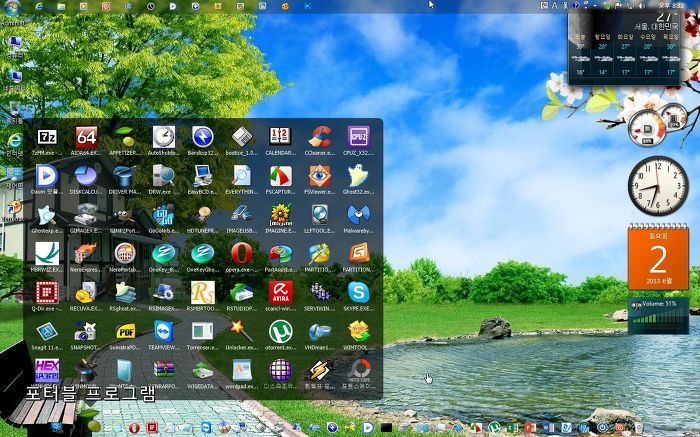Open Malwarebytes blue icon
This screenshot has width=700, height=437.
coord(359,215)
